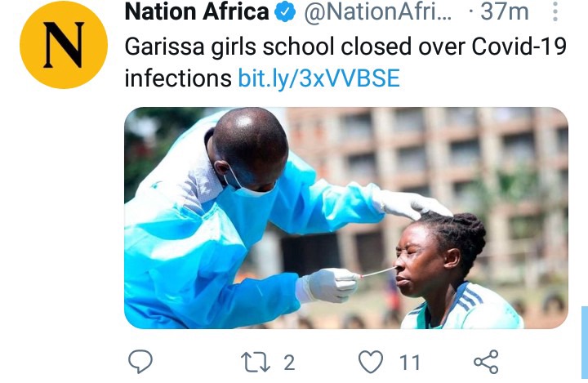Retweet using the arrows icon

click(255, 362)
